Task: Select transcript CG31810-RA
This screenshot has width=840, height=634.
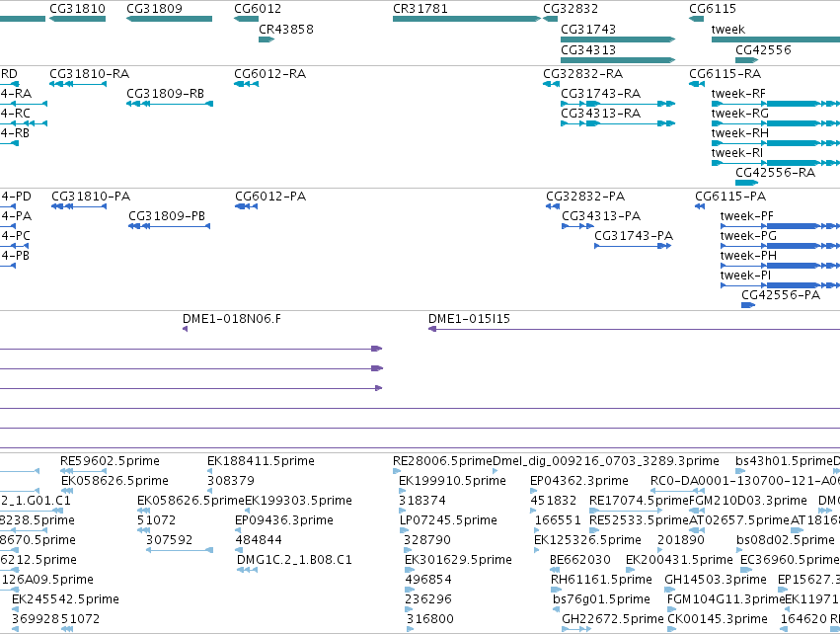Action: pyautogui.click(x=90, y=73)
